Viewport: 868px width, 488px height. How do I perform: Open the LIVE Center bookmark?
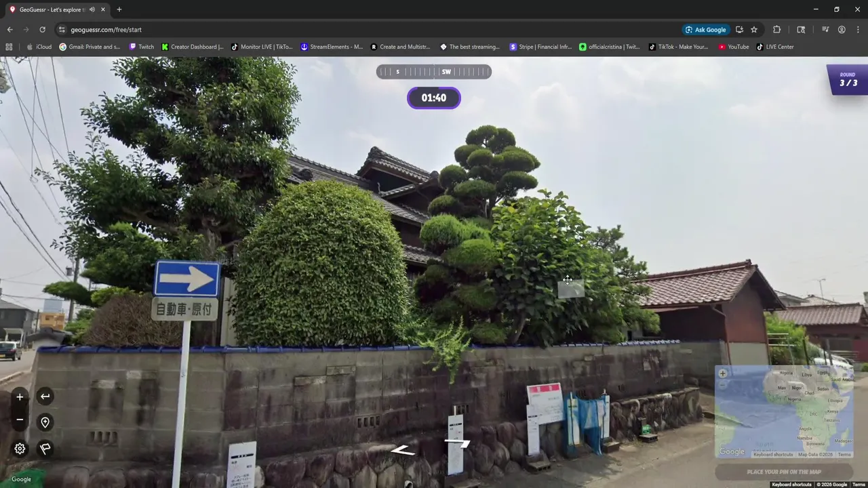[x=775, y=47]
